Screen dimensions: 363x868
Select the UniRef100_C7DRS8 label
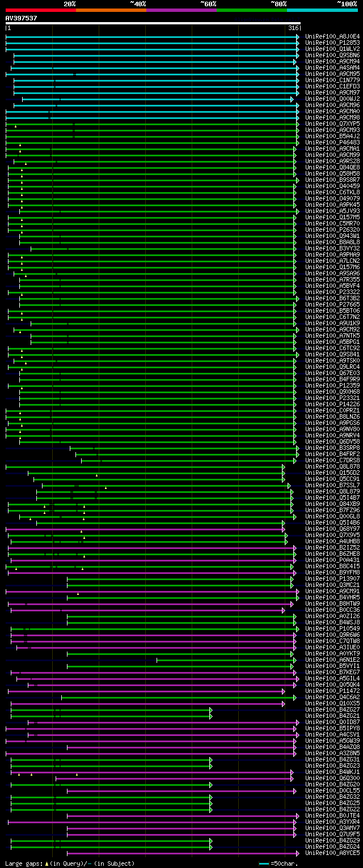pos(332,460)
